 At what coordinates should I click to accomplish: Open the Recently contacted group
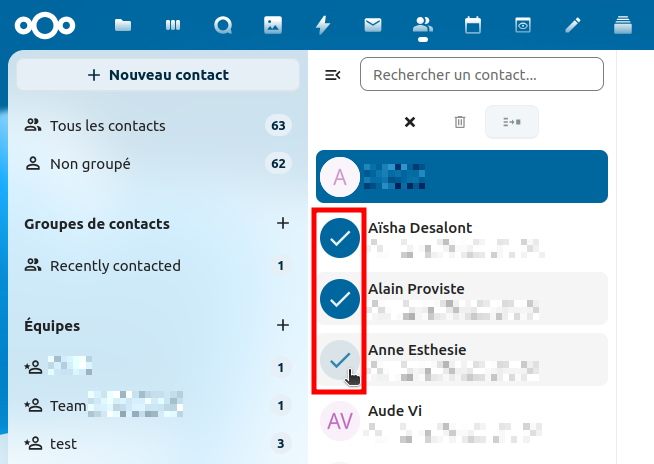coord(115,266)
